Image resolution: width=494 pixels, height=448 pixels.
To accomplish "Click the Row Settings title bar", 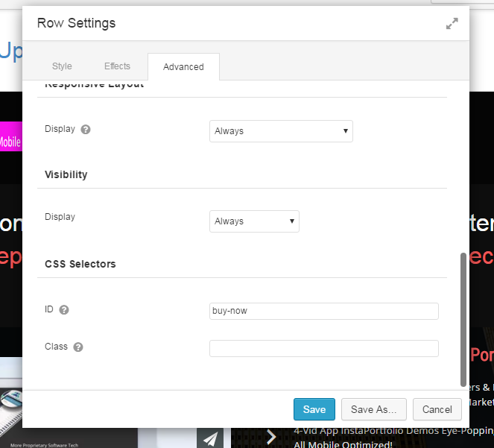I will (224, 24).
